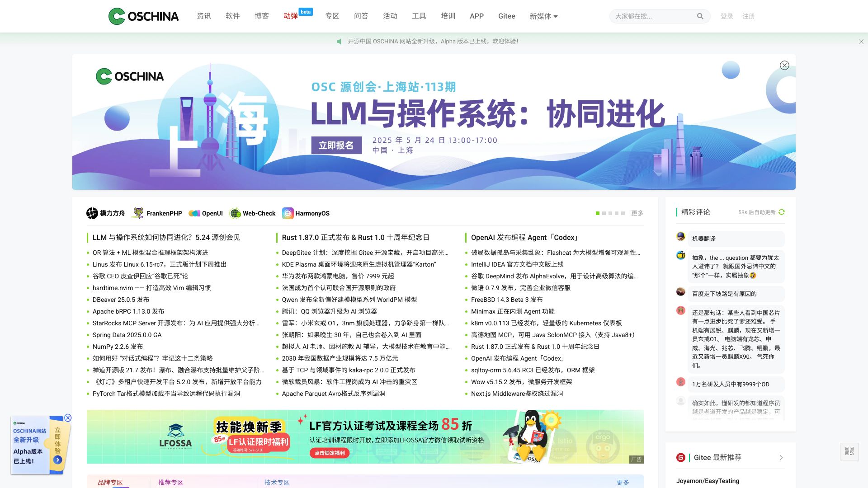
Task: Click 点击锁定福利 button in LFOSSA ad
Action: click(330, 453)
